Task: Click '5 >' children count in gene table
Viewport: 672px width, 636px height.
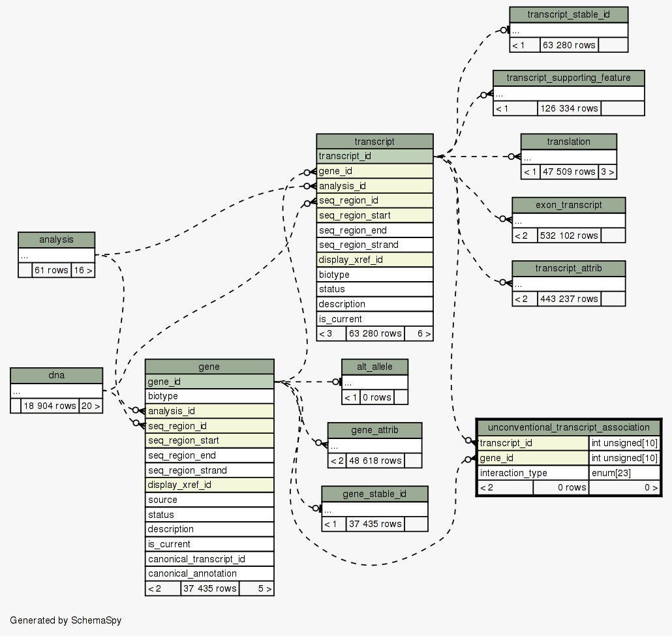Action: pos(256,589)
